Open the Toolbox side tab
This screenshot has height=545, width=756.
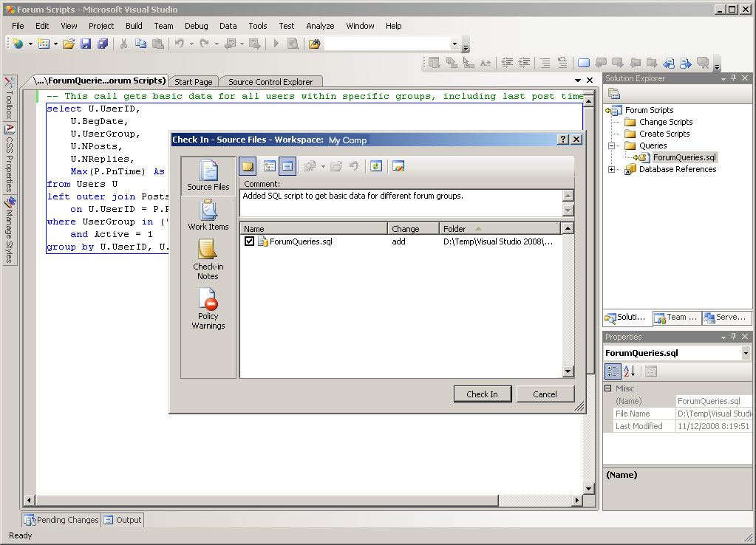click(x=9, y=97)
